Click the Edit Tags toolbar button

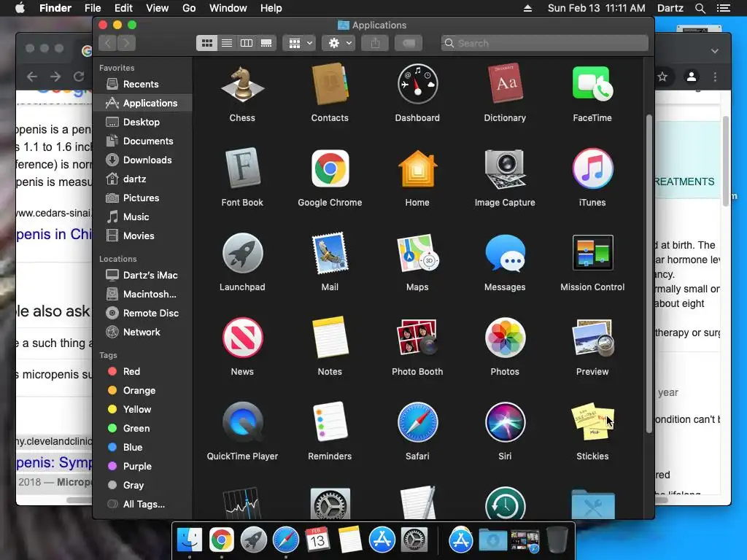coord(409,43)
